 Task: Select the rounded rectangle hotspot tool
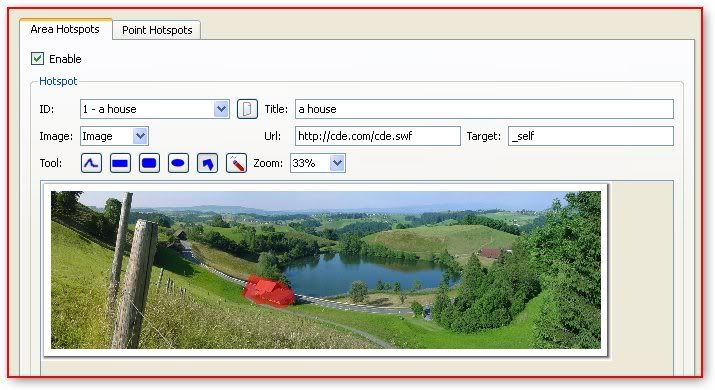point(149,163)
